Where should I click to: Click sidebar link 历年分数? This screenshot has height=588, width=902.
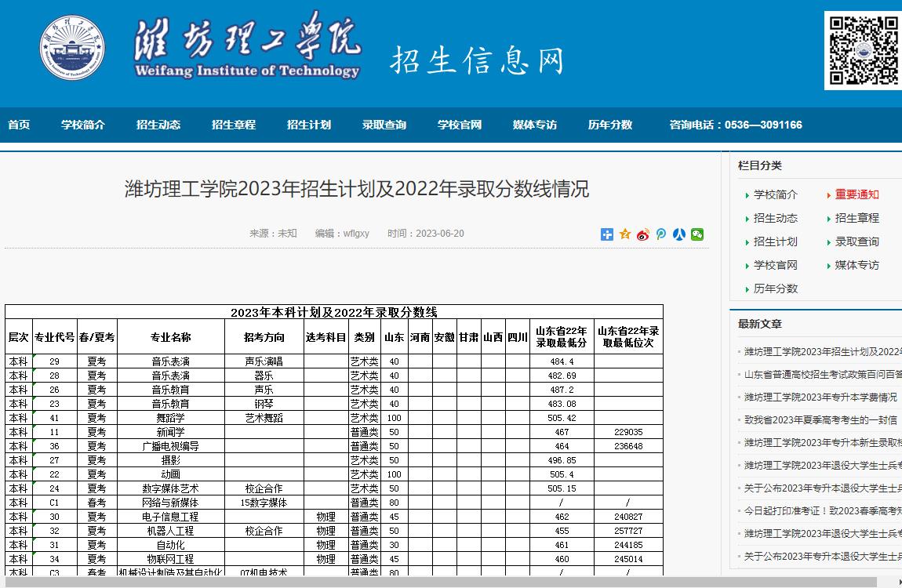click(x=776, y=289)
